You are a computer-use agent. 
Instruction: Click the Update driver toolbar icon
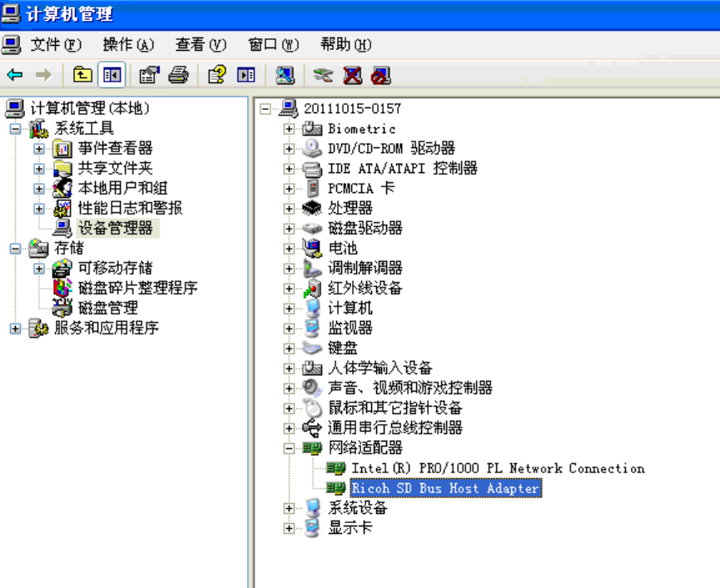tap(323, 75)
